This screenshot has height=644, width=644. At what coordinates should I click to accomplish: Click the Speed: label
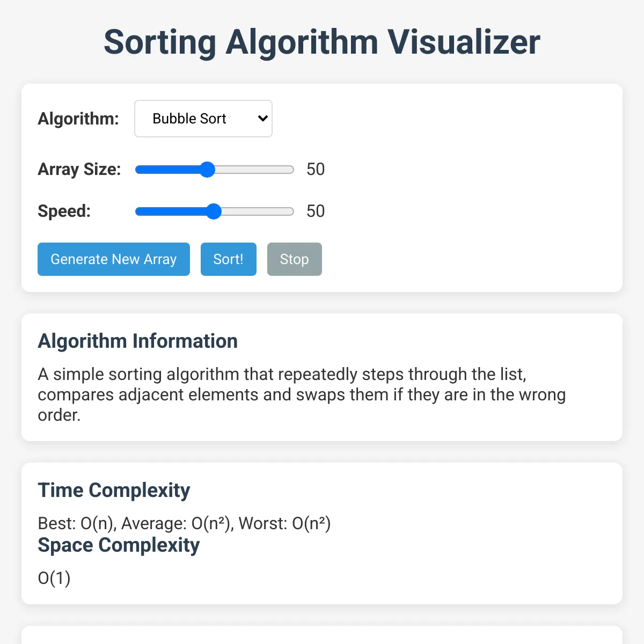coord(64,211)
